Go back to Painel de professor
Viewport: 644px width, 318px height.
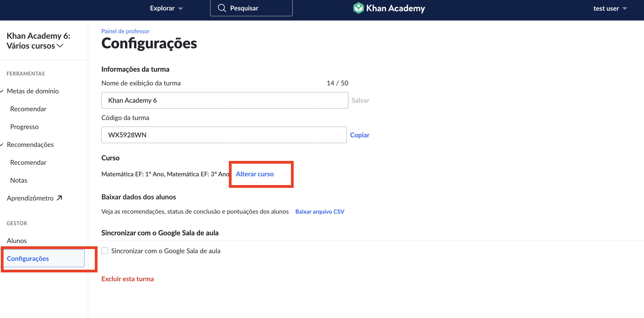tap(125, 31)
